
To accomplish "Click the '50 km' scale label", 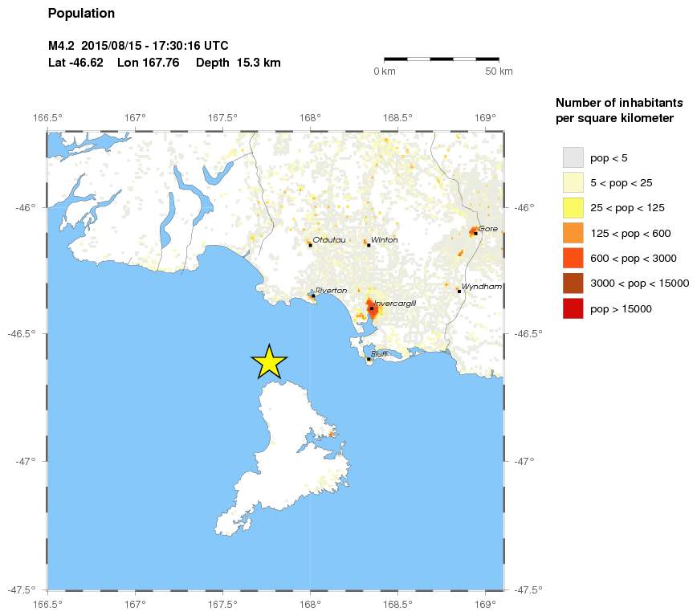I will [499, 71].
